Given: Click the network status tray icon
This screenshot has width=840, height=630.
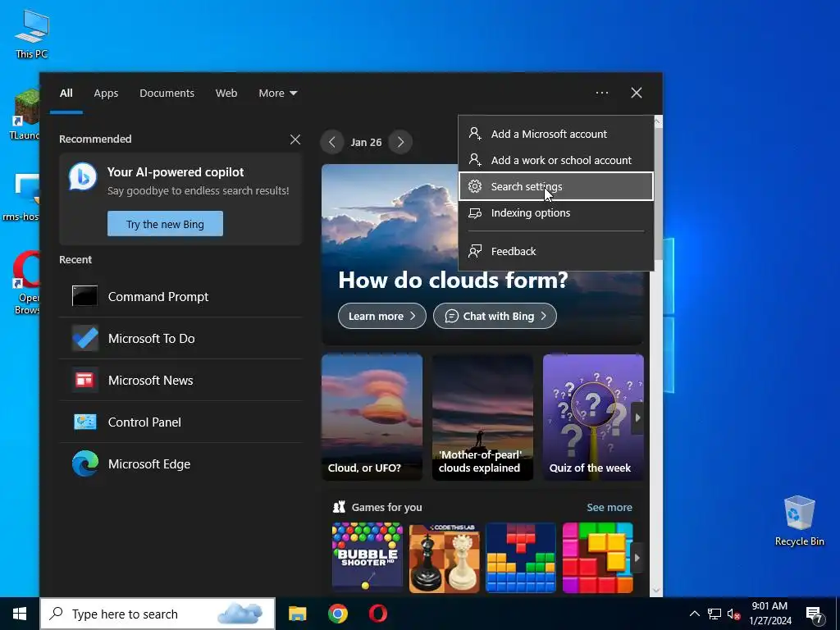Looking at the screenshot, I should (714, 614).
